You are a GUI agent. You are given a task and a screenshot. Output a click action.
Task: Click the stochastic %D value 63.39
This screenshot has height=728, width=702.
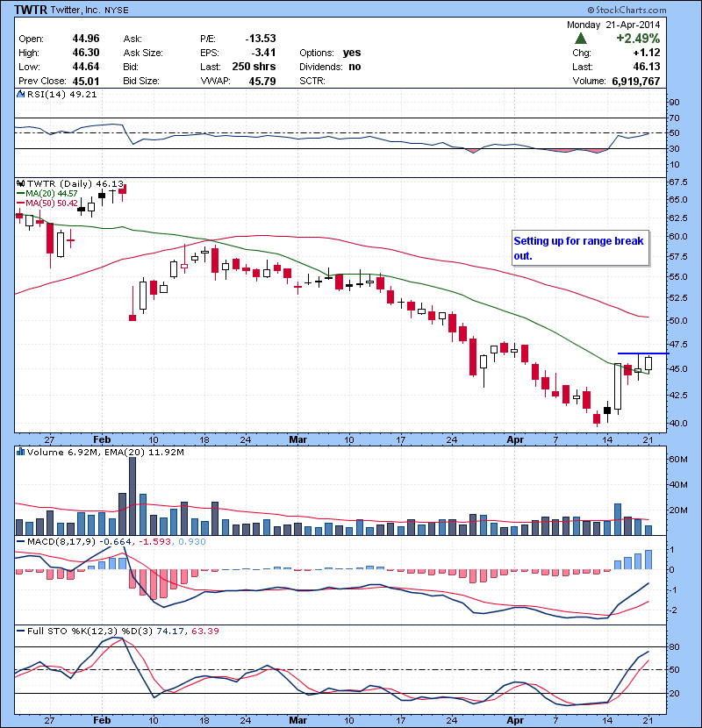(x=204, y=631)
